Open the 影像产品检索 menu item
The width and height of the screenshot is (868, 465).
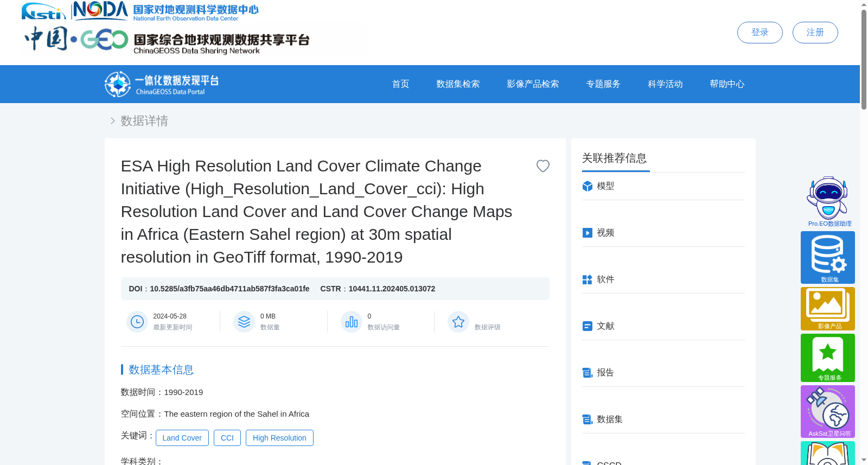pyautogui.click(x=533, y=84)
